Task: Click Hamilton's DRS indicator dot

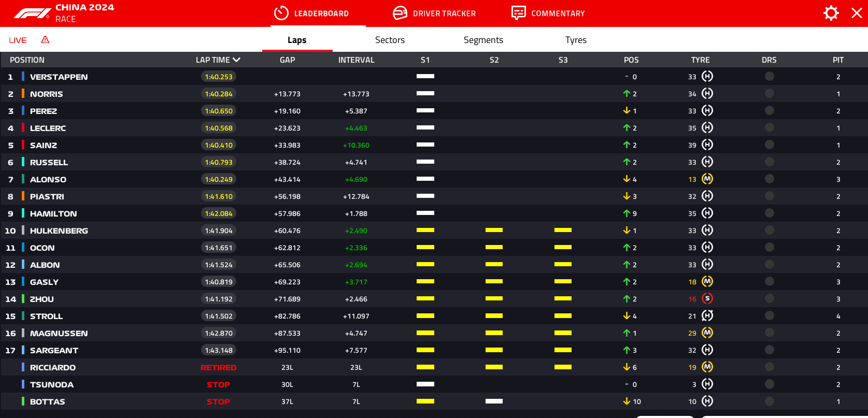Action: 770,213
